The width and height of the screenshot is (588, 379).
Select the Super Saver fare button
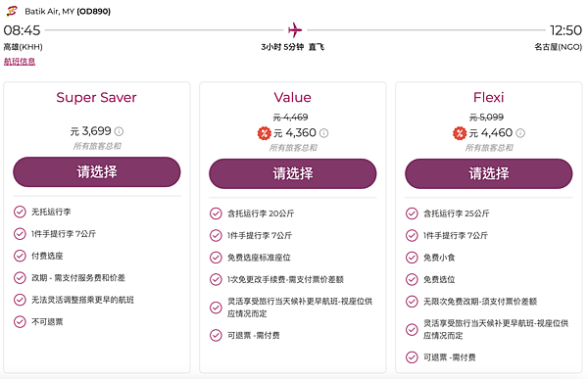97,172
